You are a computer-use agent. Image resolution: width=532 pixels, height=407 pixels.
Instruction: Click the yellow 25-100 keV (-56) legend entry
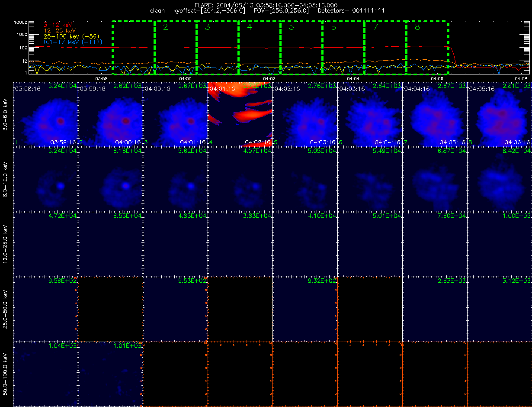(71, 36)
